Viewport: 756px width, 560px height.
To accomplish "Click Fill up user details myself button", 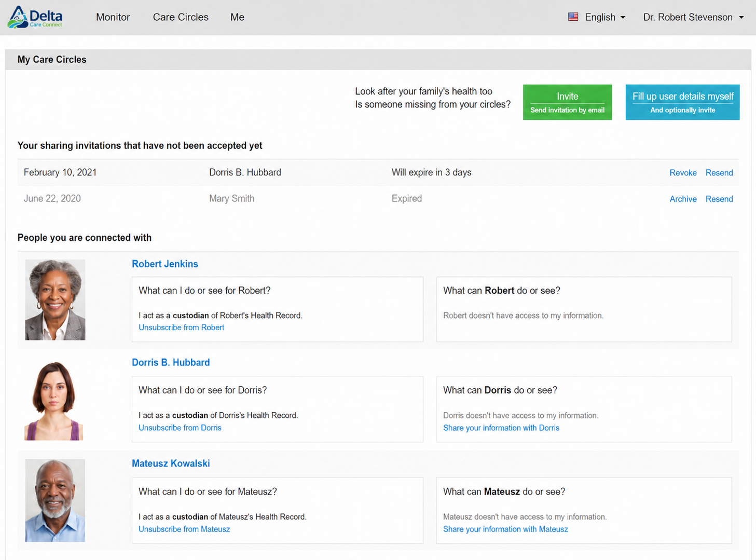I will tap(682, 102).
